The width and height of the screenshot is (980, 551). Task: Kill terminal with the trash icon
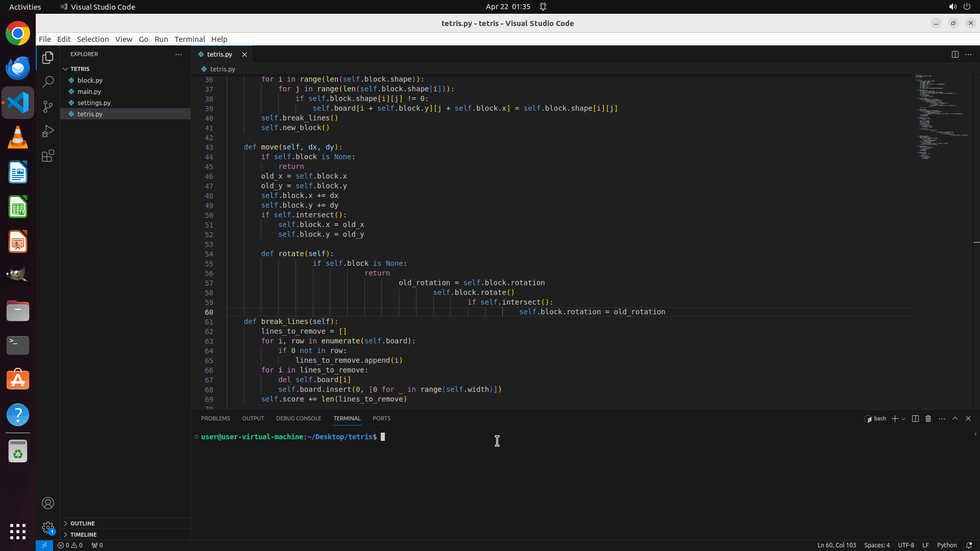928,418
